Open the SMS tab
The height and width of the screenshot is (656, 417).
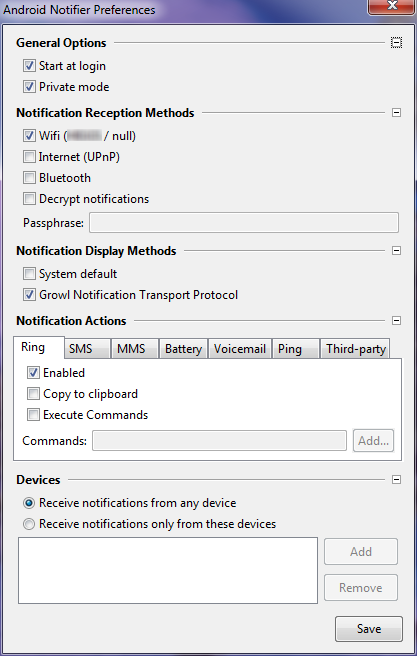click(x=87, y=349)
